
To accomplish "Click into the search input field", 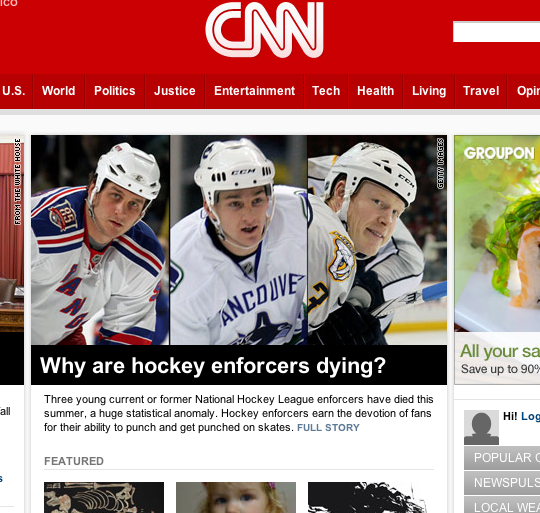I will pos(497,32).
